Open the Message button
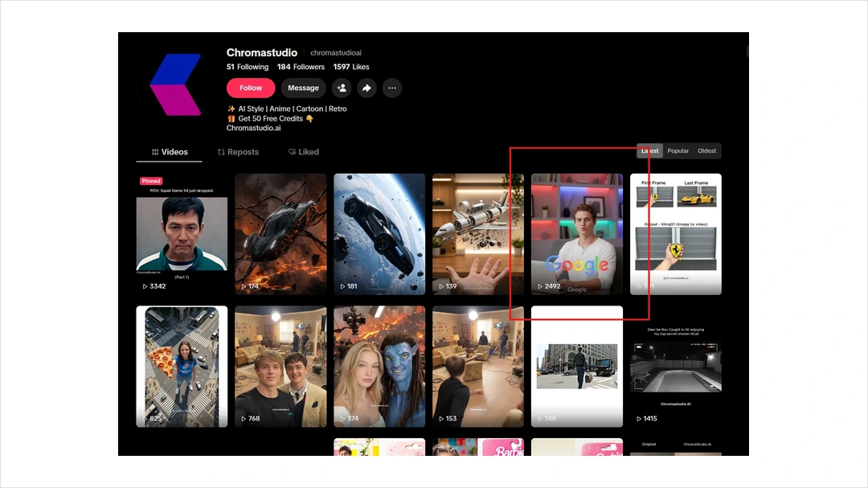The image size is (868, 488). pos(303,88)
